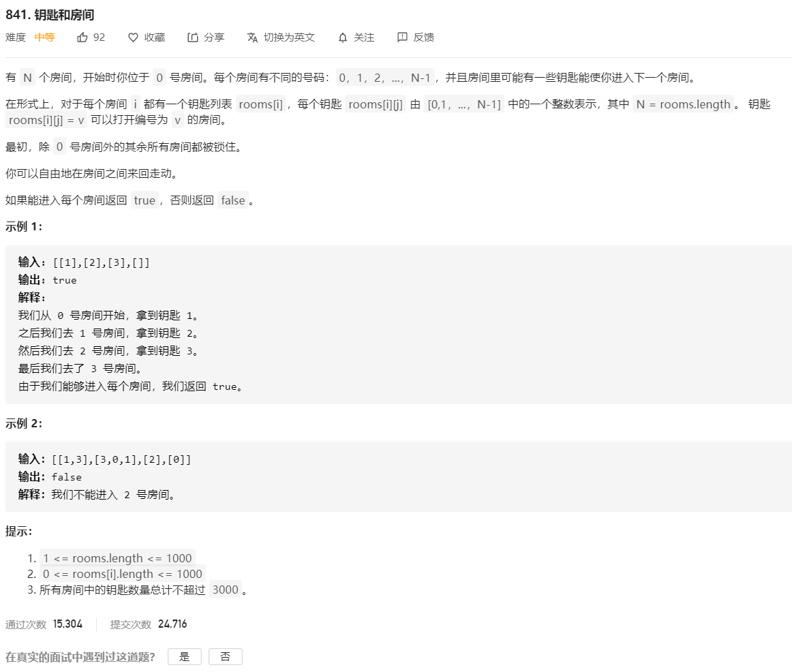792x672 pixels.
Task: Answer 否 to interview question
Action: 226,656
